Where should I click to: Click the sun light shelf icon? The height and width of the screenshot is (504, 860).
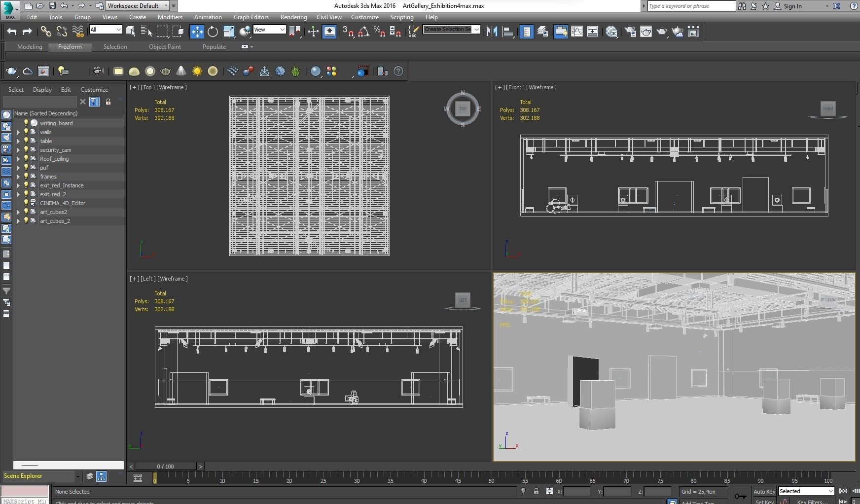[x=197, y=72]
